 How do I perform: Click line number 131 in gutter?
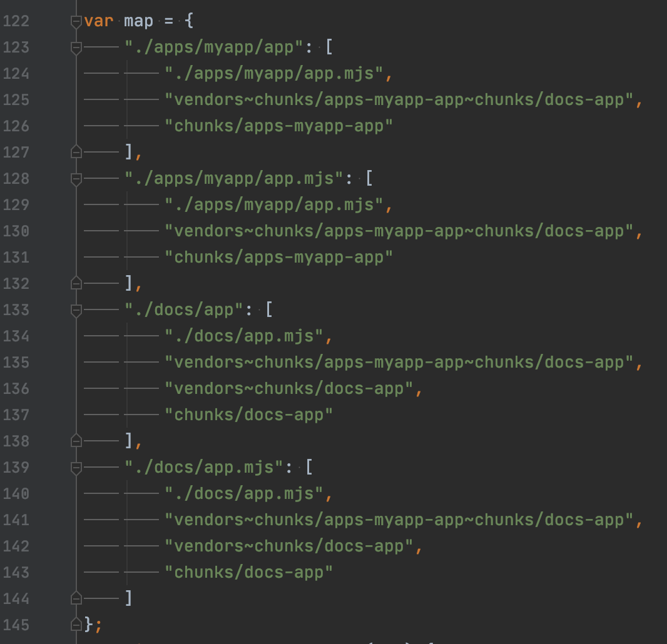coord(16,258)
